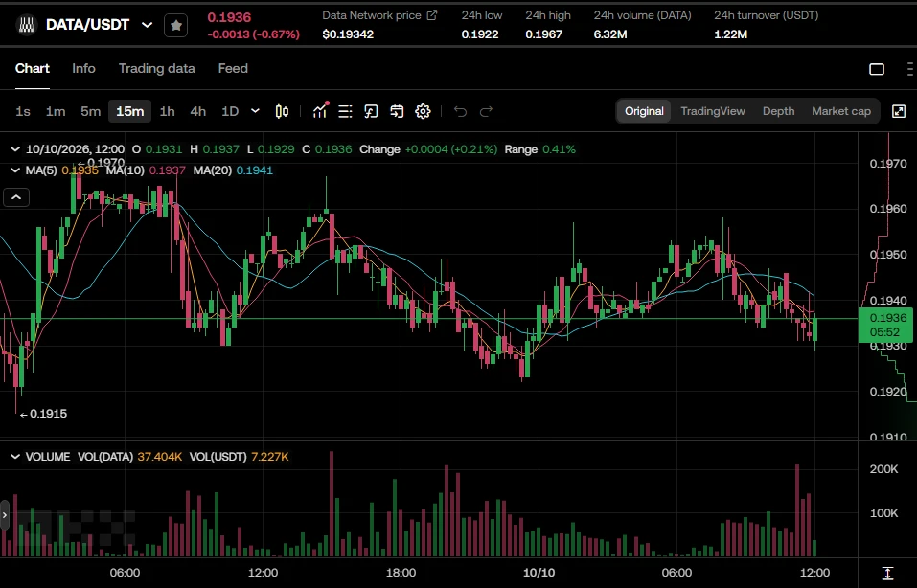Redo the chart action
Image resolution: width=917 pixels, height=588 pixels.
(486, 111)
